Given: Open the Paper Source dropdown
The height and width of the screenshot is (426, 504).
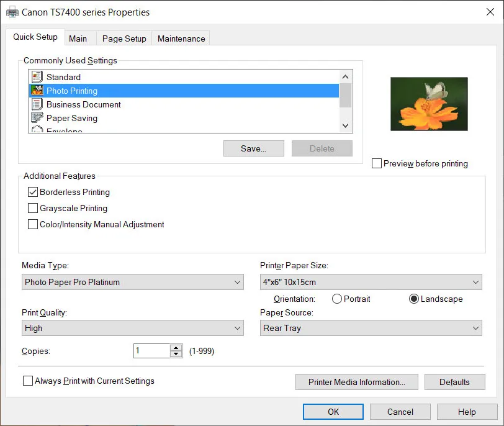Looking at the screenshot, I should coord(476,328).
